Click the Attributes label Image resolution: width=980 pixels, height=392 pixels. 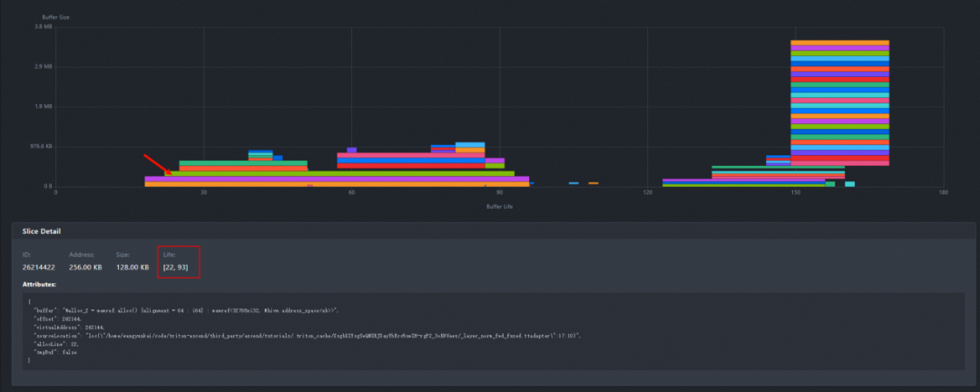pos(39,284)
